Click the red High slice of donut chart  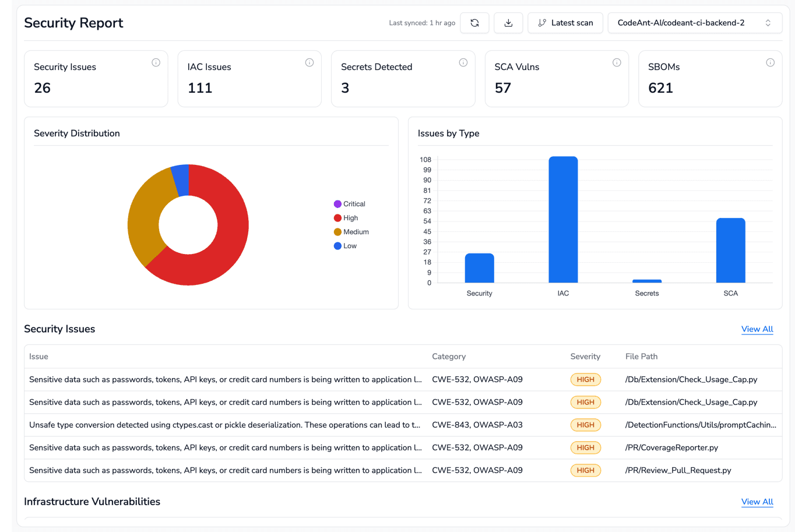(226, 245)
